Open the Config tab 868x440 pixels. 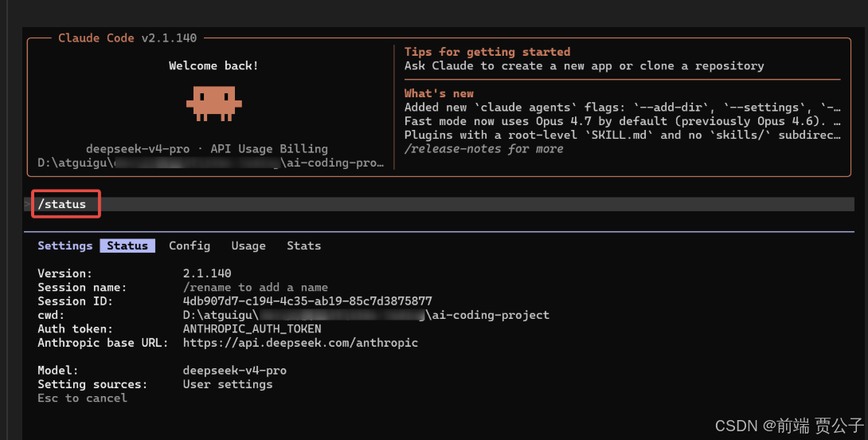point(190,246)
